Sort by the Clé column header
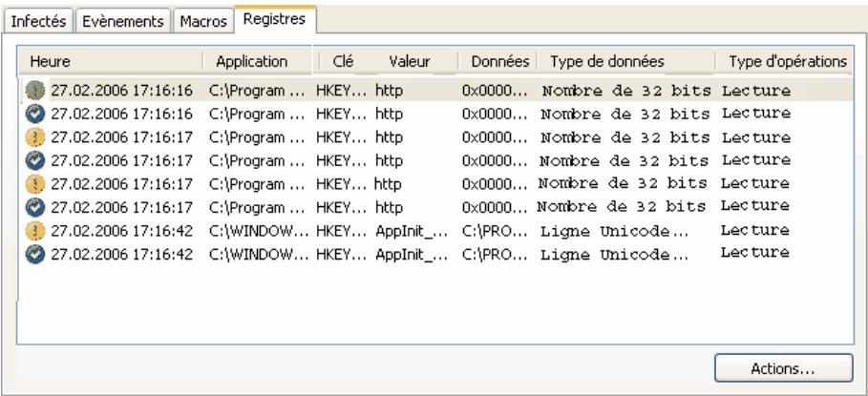The width and height of the screenshot is (868, 396). [343, 61]
